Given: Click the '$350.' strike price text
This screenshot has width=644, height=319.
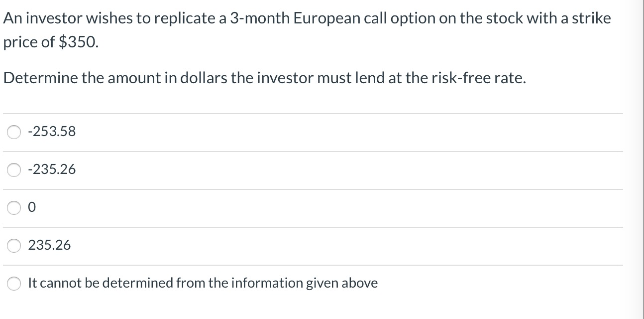Looking at the screenshot, I should 79,43.
